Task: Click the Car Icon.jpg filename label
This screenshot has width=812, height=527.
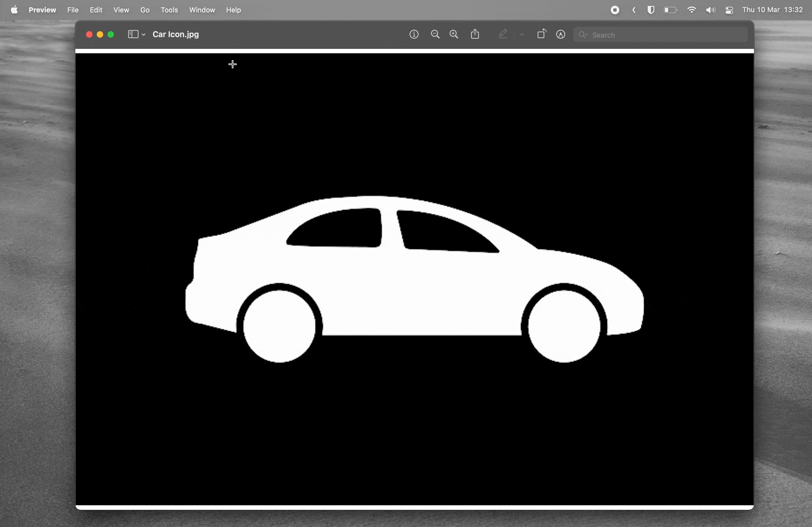Action: pos(175,34)
